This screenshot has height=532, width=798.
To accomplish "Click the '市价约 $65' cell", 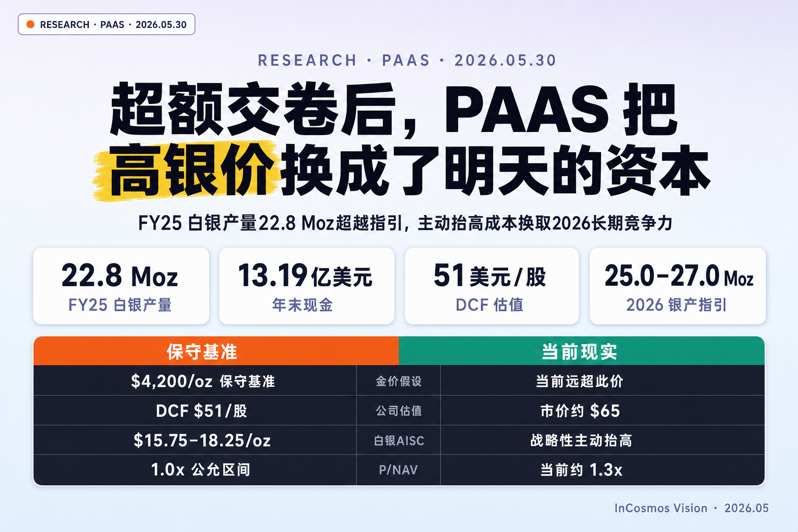I will click(602, 410).
